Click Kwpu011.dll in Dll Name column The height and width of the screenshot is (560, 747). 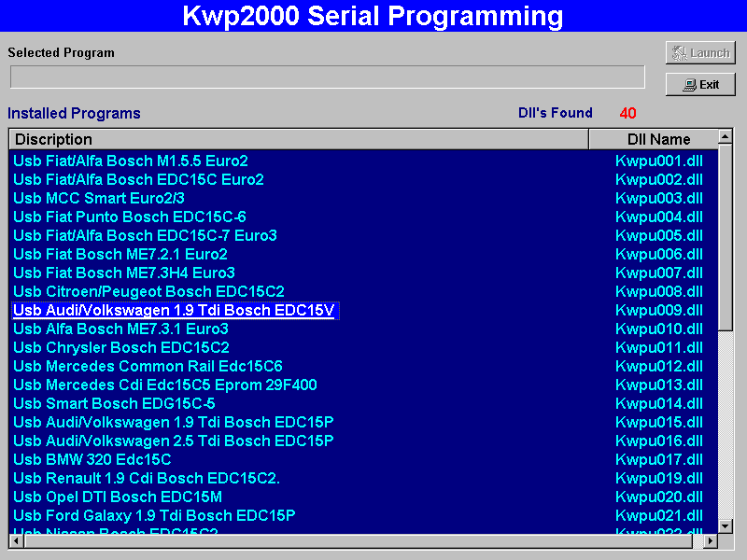pyautogui.click(x=659, y=347)
